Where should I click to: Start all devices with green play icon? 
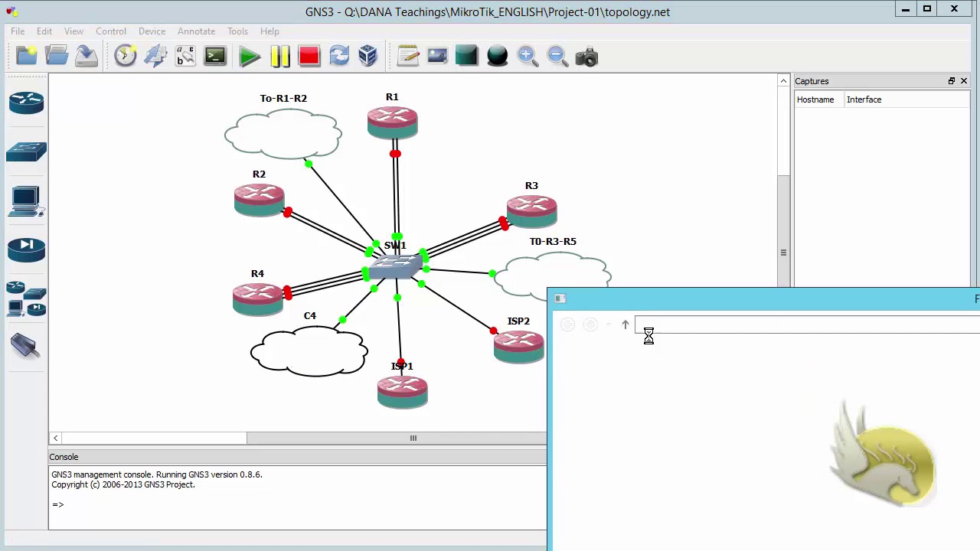[x=249, y=56]
